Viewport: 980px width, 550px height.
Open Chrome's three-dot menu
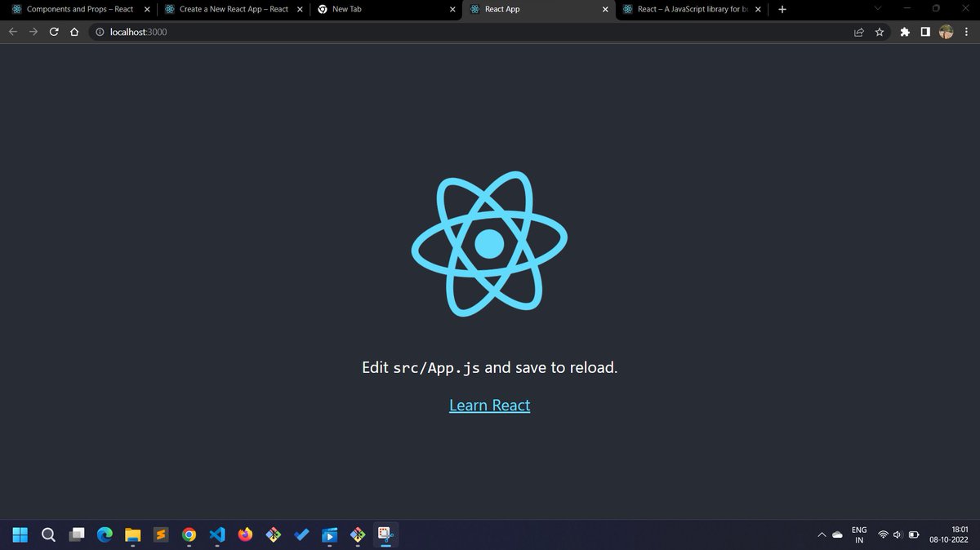967,33
